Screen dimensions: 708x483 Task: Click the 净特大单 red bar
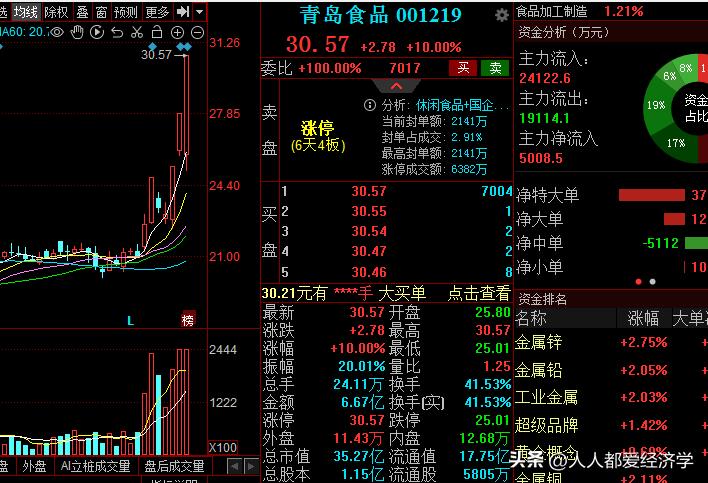(652, 195)
